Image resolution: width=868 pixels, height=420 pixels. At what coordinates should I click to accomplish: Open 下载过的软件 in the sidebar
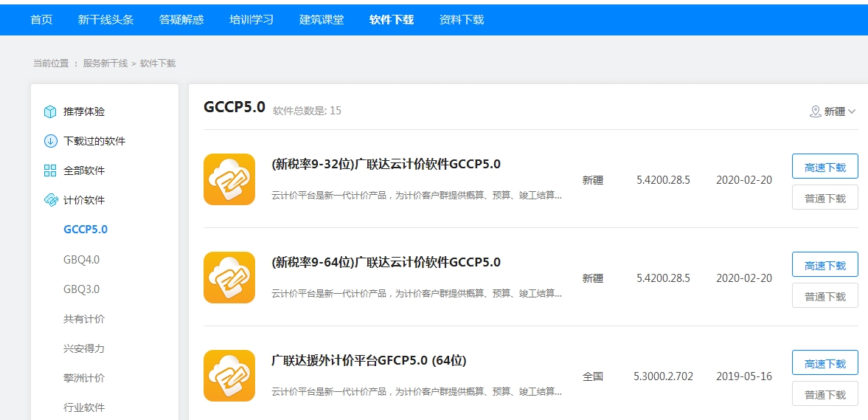(x=94, y=141)
